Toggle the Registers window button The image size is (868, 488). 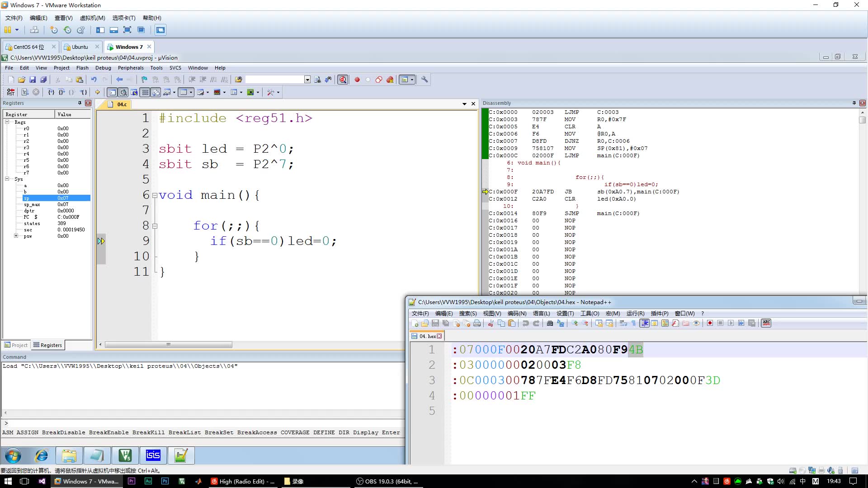point(145,92)
